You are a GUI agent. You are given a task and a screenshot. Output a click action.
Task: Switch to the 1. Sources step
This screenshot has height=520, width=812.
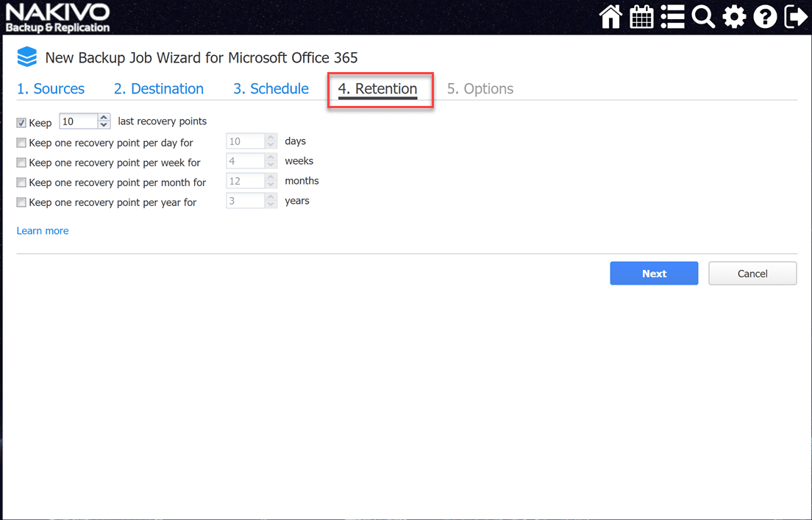click(51, 89)
